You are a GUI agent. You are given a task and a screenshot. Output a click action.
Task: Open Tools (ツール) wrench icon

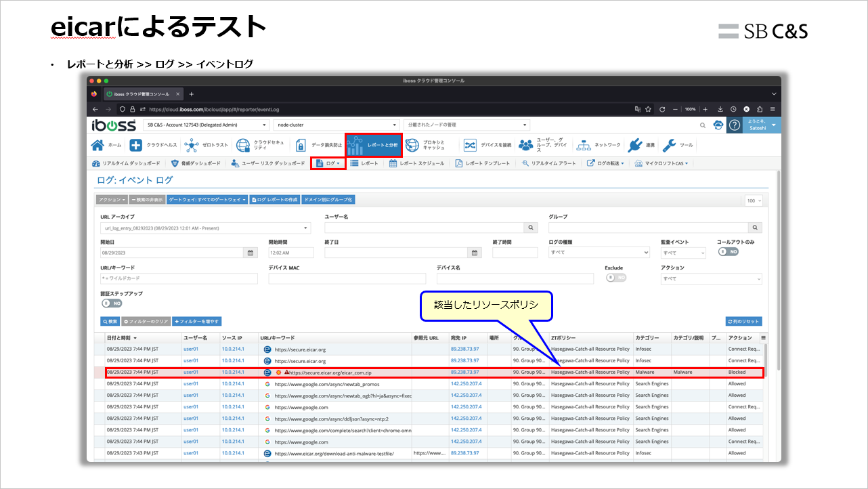669,145
